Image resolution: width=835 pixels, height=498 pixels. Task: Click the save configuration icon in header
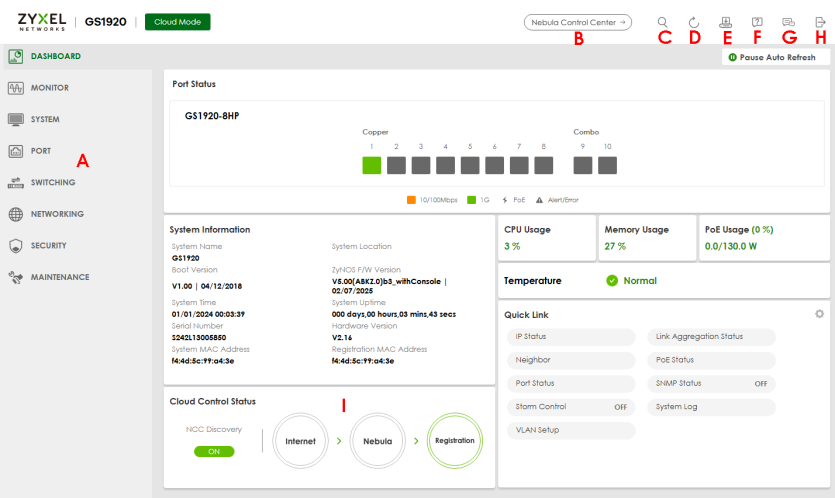tap(725, 22)
